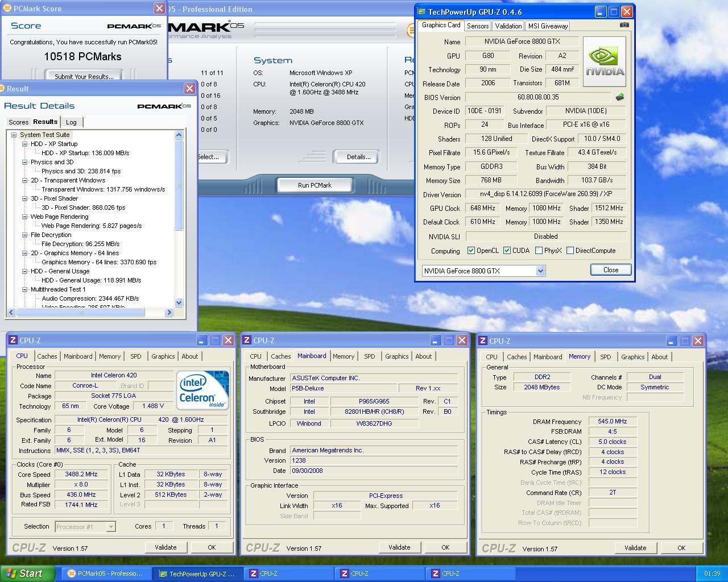The height and width of the screenshot is (582, 728).
Task: Open Graphics tab in CPU-Z Mainboard window
Action: click(x=396, y=356)
